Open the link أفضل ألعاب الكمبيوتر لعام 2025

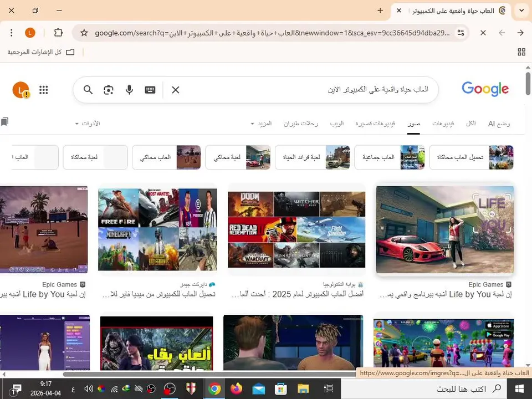(x=298, y=294)
